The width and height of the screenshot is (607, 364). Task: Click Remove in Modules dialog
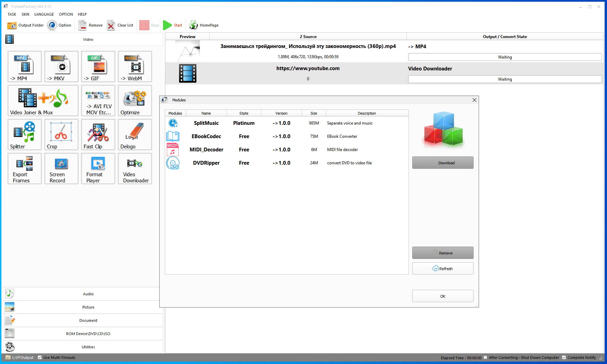point(443,253)
